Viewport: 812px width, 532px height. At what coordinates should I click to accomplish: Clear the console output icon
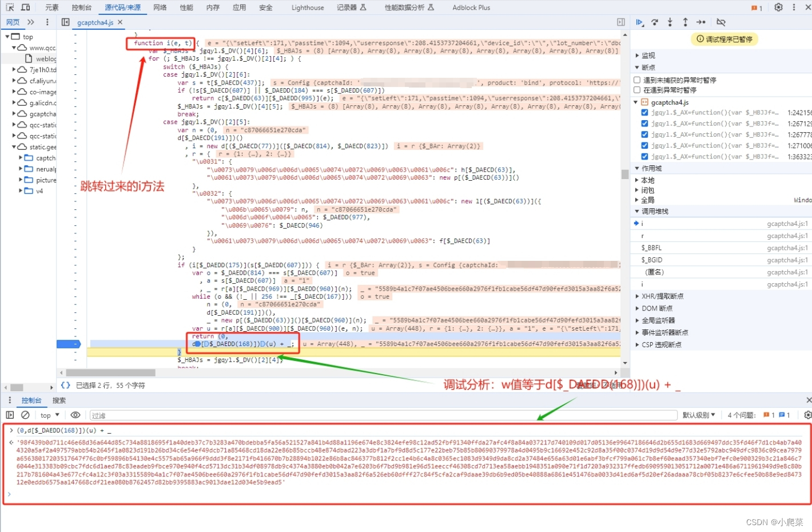click(25, 415)
